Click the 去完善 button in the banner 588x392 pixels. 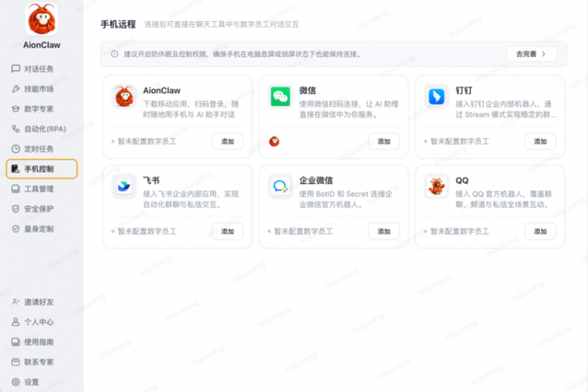[531, 54]
